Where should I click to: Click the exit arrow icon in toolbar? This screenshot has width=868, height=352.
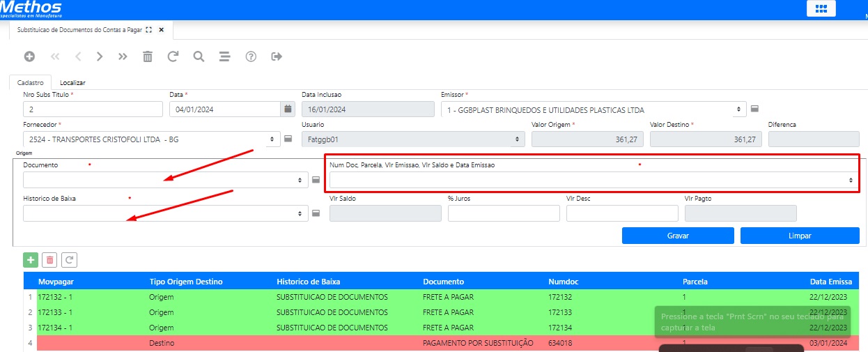(x=277, y=56)
